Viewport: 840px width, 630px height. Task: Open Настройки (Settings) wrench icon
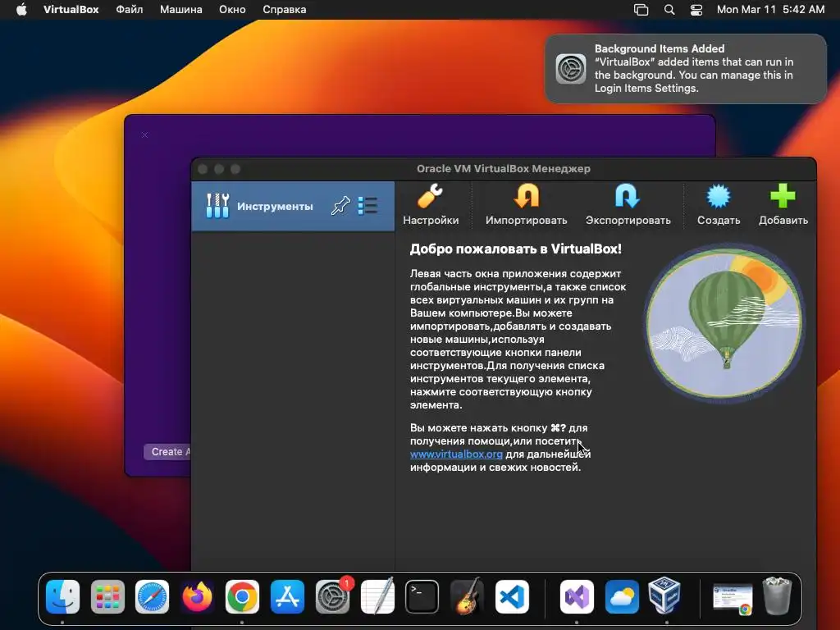pyautogui.click(x=430, y=196)
